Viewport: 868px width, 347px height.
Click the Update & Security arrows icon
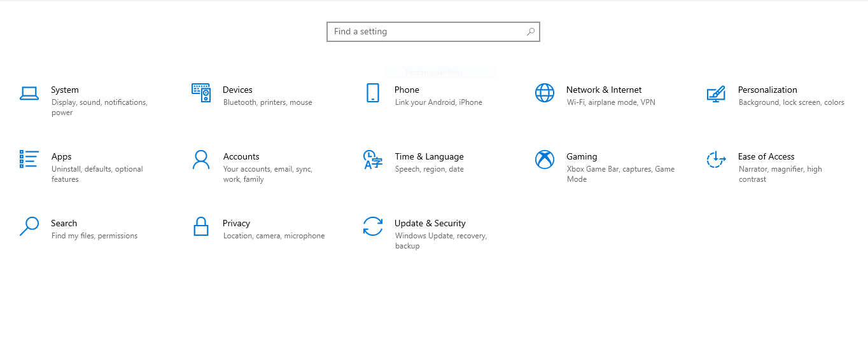tap(373, 226)
